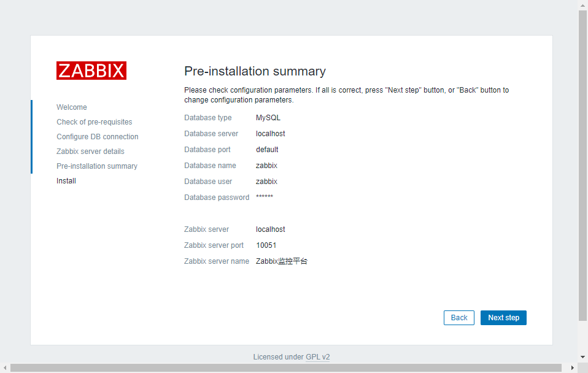Click the scroll right arrow
The height and width of the screenshot is (373, 588).
572,367
